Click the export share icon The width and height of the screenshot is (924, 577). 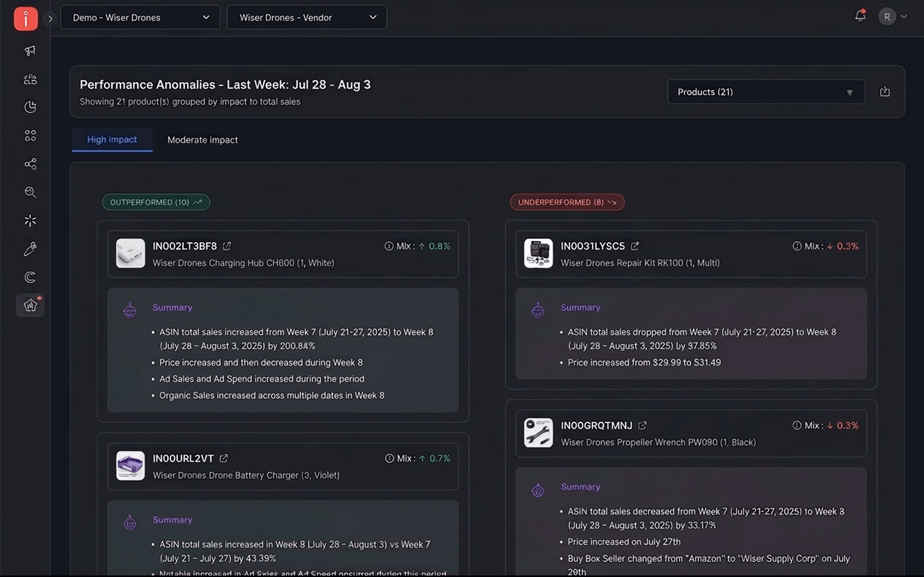pyautogui.click(x=885, y=92)
